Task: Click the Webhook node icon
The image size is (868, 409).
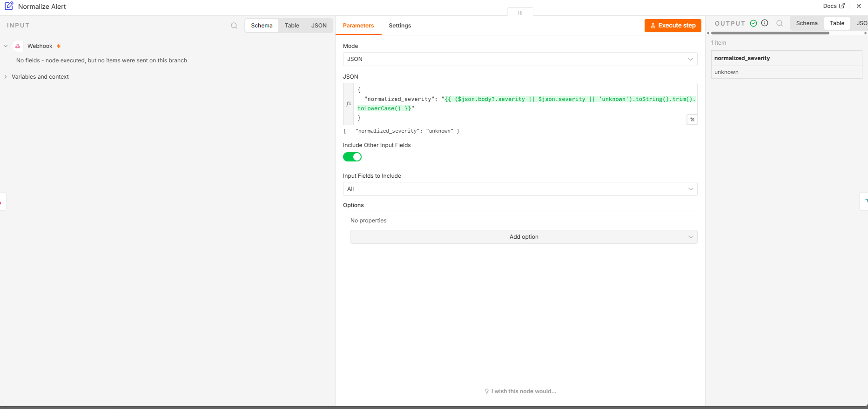Action: (18, 46)
